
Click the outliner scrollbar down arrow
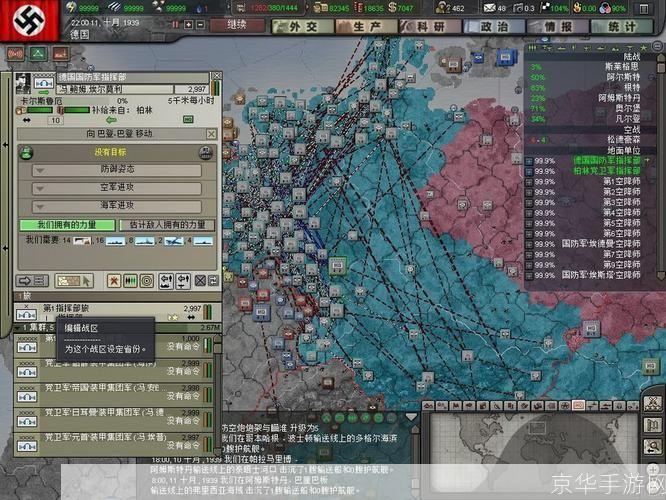pos(660,276)
